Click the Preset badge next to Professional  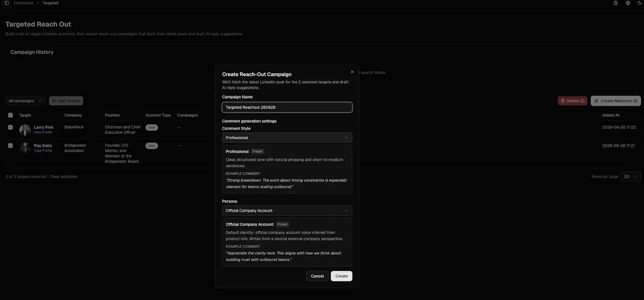point(258,152)
